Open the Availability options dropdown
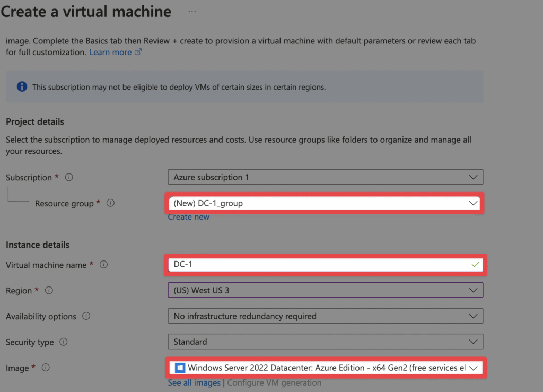This screenshot has height=392, width=543. [x=325, y=316]
